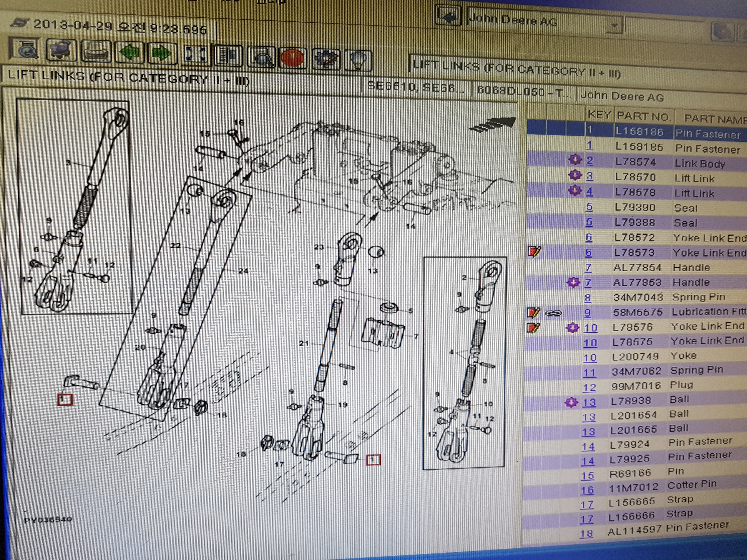
Task: Click the arrow icon beside John Deere AG box
Action: [448, 16]
